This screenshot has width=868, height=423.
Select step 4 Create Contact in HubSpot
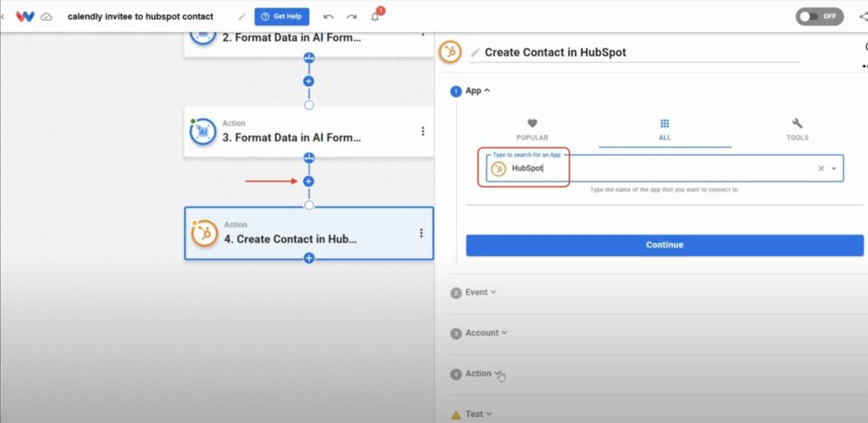[x=309, y=233]
